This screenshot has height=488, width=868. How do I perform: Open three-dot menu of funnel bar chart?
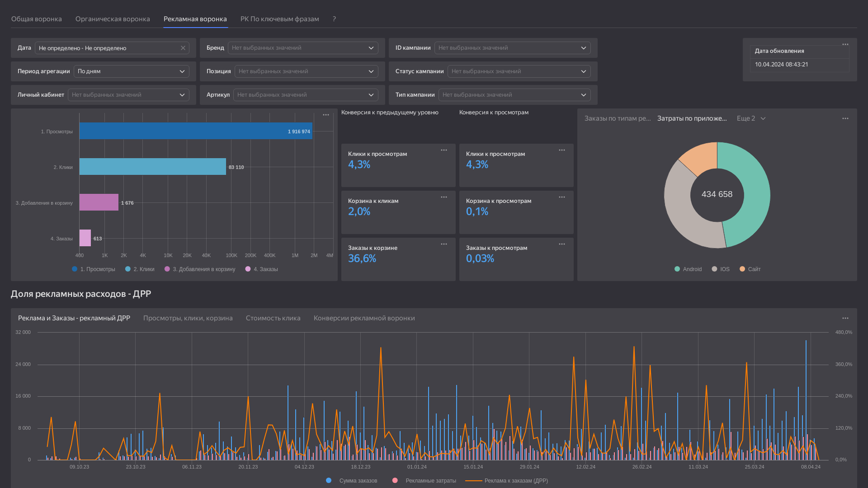[x=326, y=115]
